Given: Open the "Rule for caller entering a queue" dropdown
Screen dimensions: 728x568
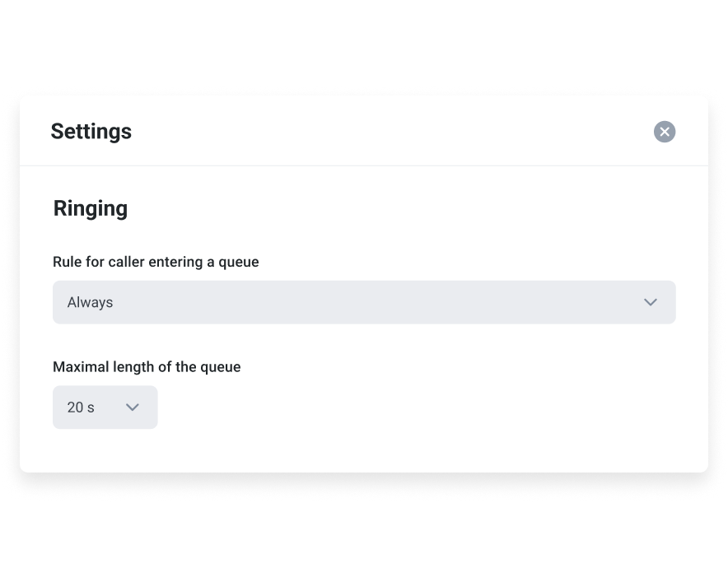Looking at the screenshot, I should [x=364, y=302].
